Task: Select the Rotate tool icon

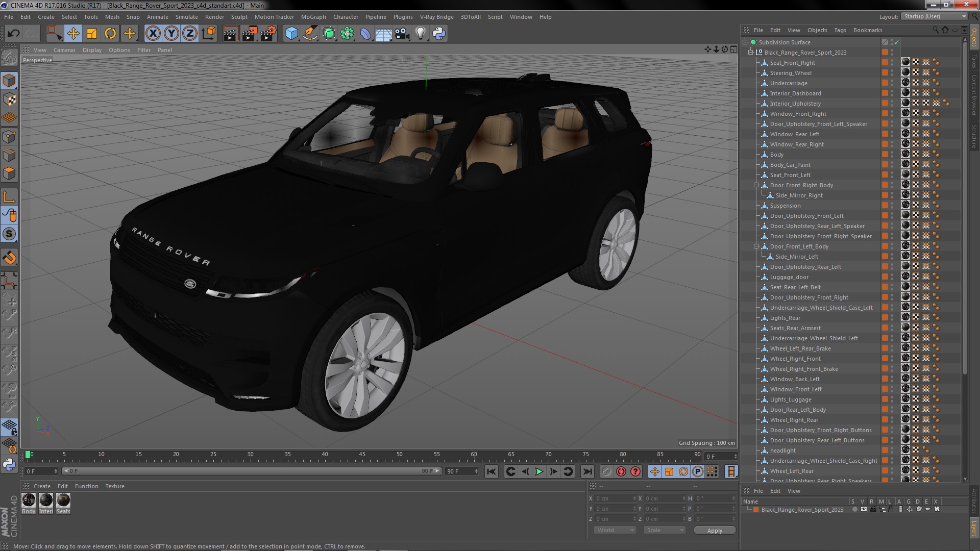Action: click(110, 34)
